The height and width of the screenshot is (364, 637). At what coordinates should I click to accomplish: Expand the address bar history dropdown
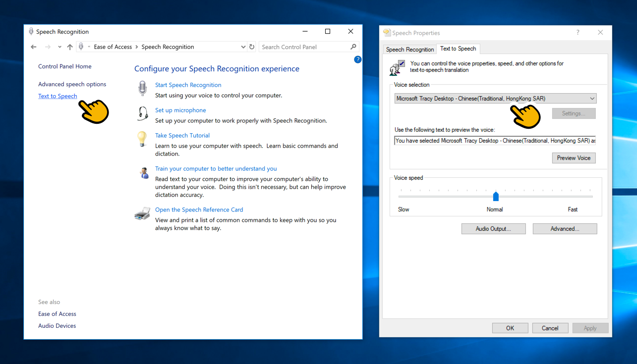pyautogui.click(x=243, y=47)
